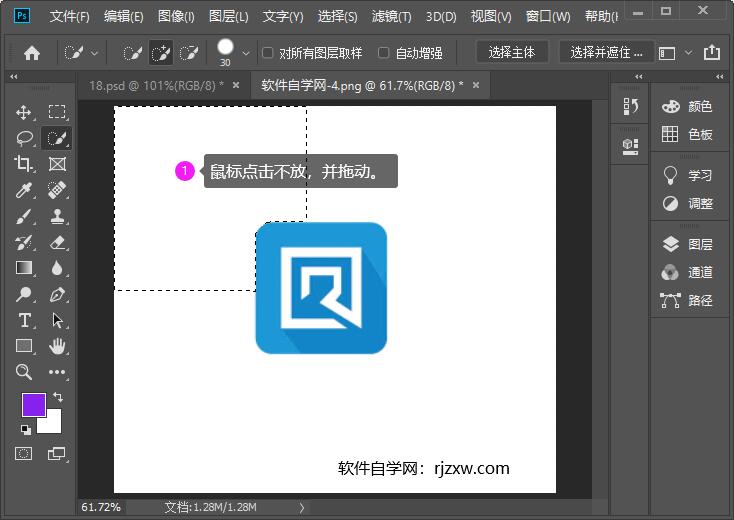The height and width of the screenshot is (520, 734).
Task: Expand the toolbox double-arrow
Action: pyautogui.click(x=14, y=76)
